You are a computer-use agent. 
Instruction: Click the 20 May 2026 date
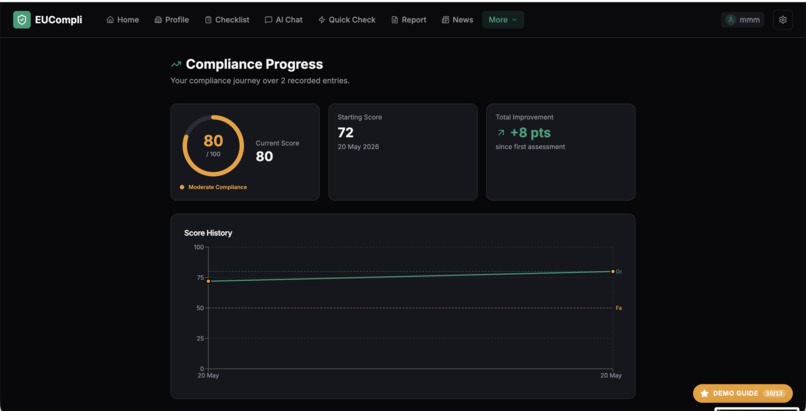click(358, 147)
